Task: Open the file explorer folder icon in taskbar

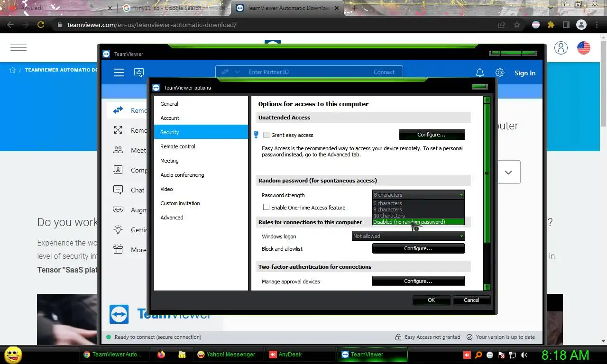Action: (x=182, y=354)
